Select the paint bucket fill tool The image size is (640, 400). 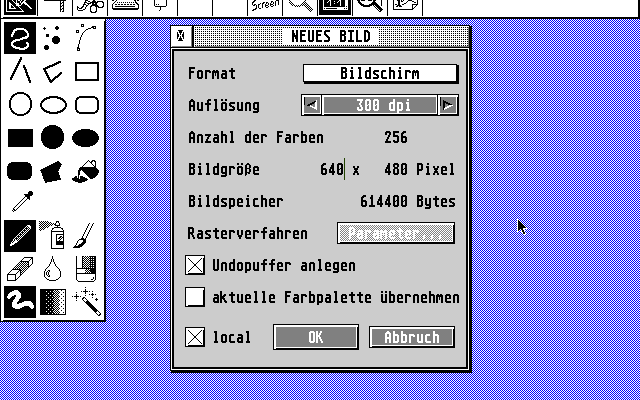point(87,169)
